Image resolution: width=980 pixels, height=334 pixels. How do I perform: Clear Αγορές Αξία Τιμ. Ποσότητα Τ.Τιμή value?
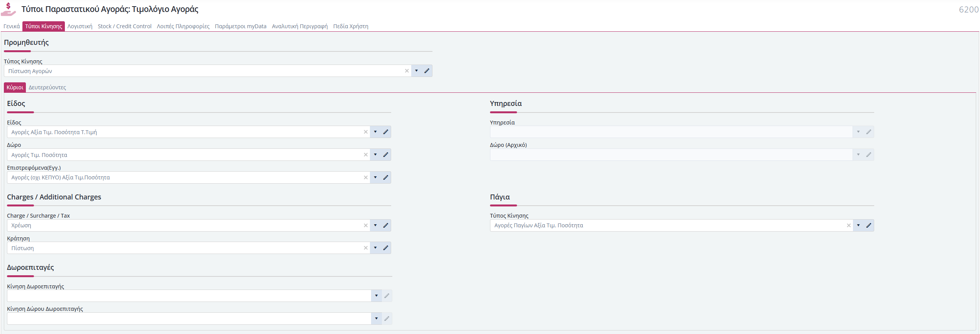coord(366,132)
